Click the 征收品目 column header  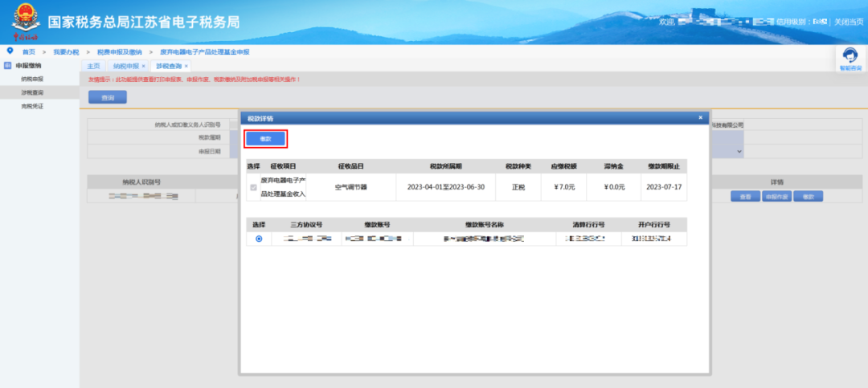click(x=351, y=166)
